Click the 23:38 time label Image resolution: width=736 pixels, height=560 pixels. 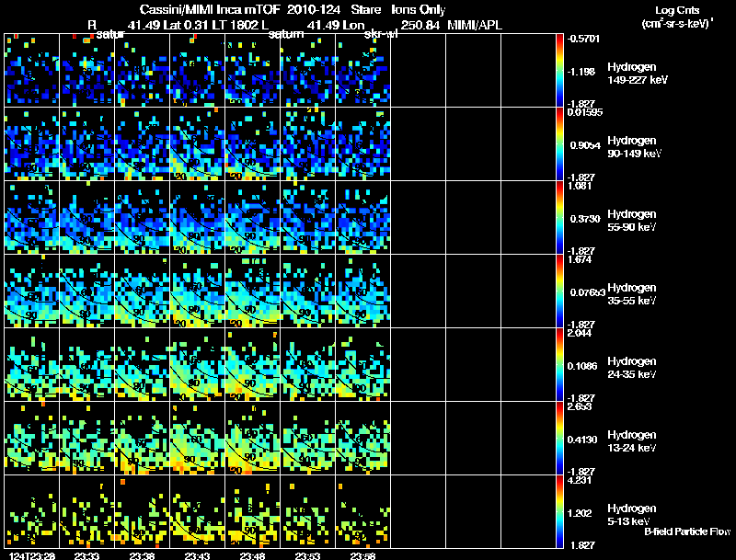[x=143, y=556]
